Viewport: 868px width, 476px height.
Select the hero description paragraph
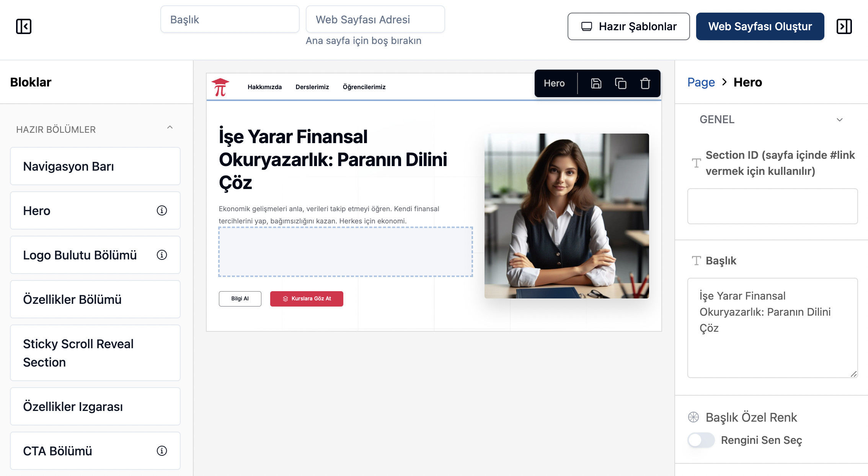329,215
